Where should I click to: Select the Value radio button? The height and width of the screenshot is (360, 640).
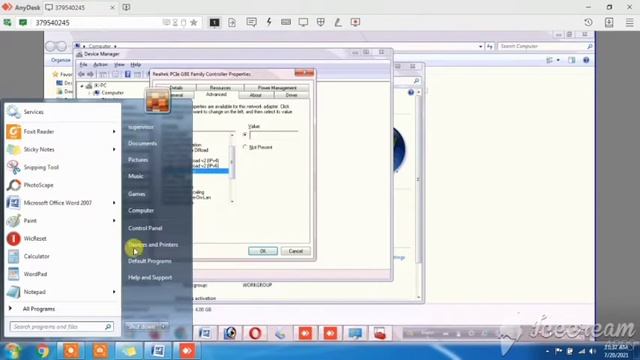click(245, 134)
